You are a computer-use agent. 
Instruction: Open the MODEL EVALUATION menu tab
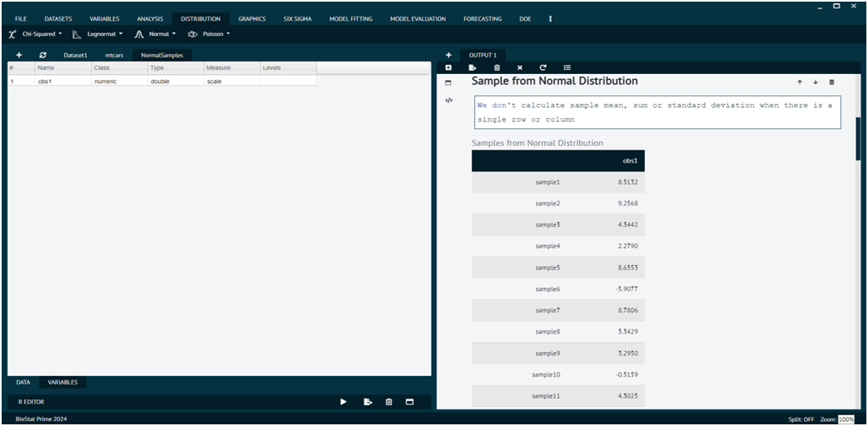pyautogui.click(x=418, y=19)
